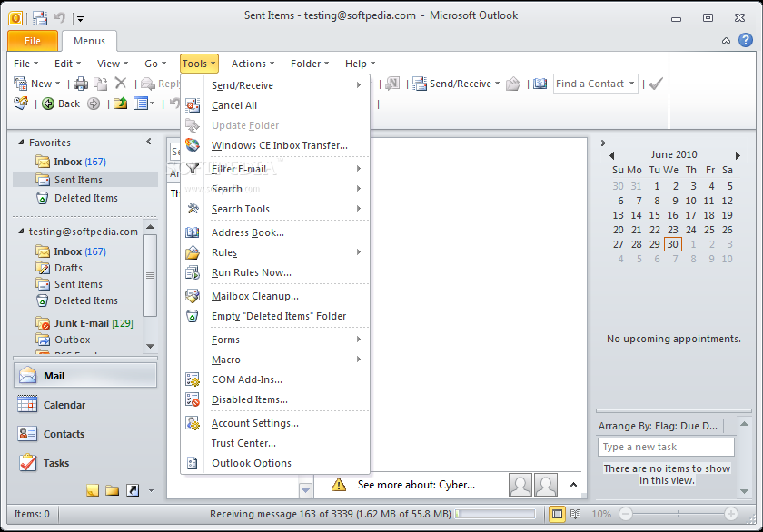Viewport: 763px width, 532px height.
Task: Switch to the Menus ribbon tab
Action: click(89, 41)
